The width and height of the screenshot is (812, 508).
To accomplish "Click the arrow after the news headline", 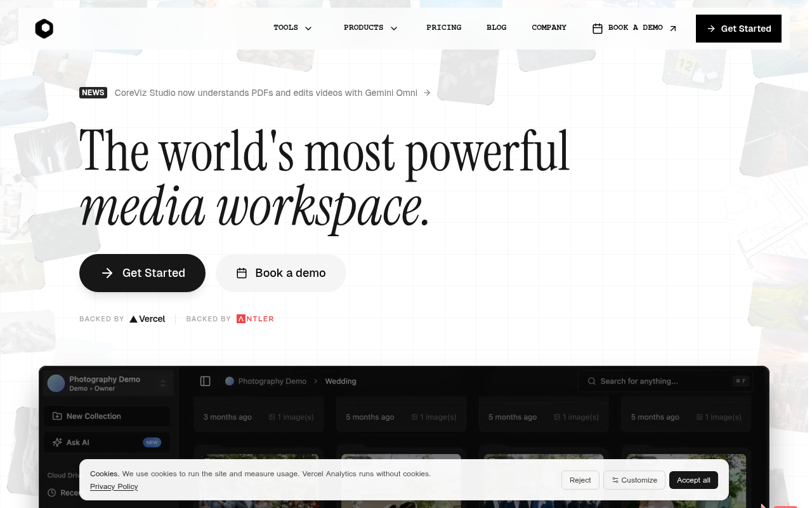I will tap(427, 93).
